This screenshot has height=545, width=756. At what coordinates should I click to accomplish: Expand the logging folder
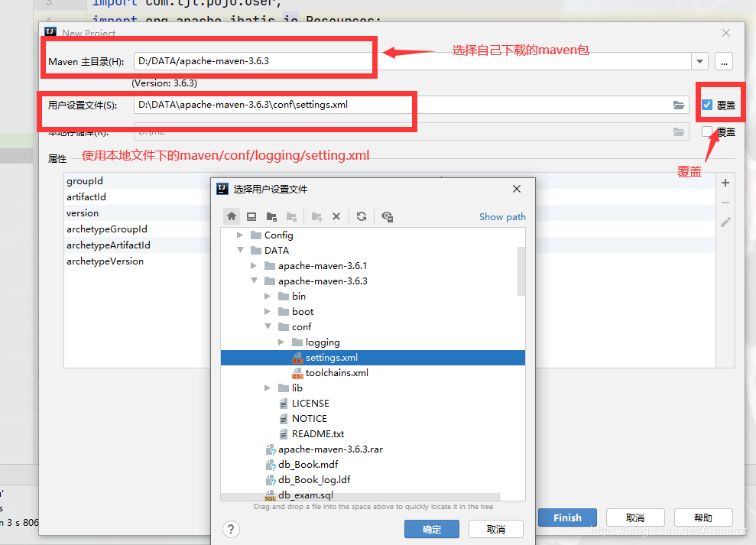pos(281,342)
